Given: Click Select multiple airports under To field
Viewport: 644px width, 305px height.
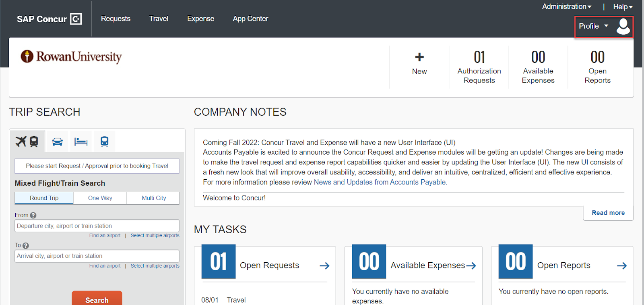Looking at the screenshot, I should (155, 266).
